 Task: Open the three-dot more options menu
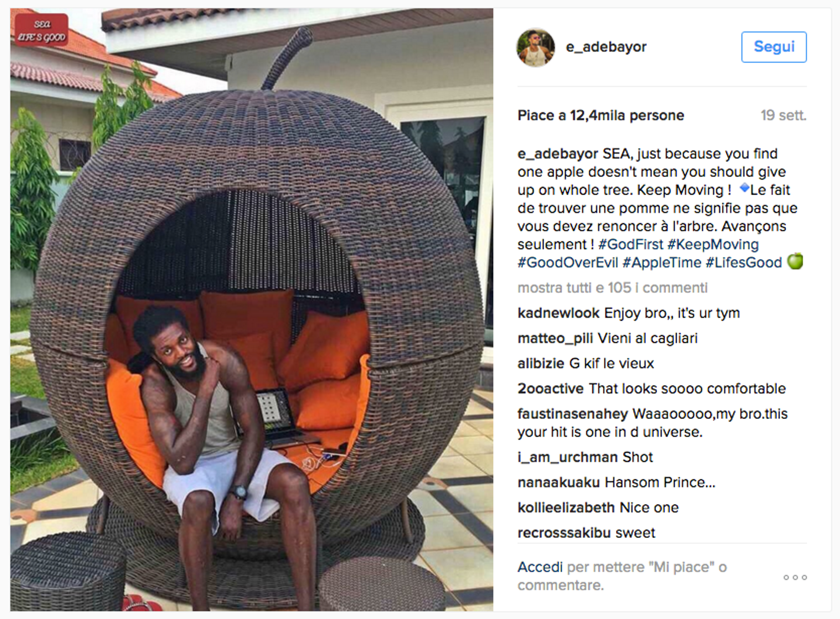pos(795,577)
